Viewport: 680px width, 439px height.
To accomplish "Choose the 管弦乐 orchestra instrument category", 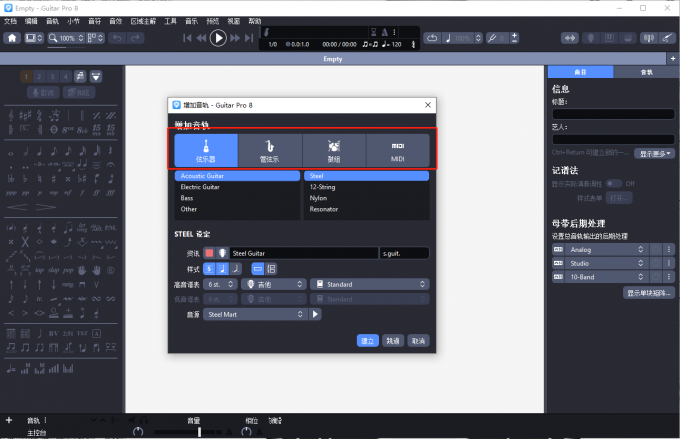I will [269, 150].
